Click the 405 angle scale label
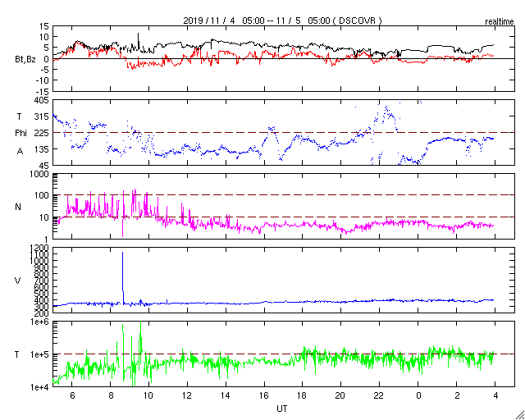Viewport: 525px width, 420px height. point(41,100)
